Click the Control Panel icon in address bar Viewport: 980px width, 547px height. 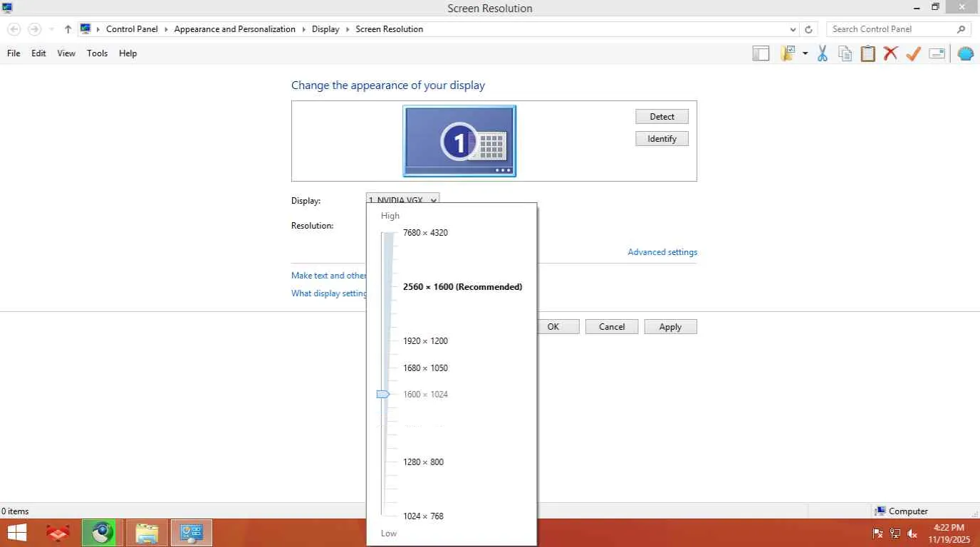[x=85, y=29]
